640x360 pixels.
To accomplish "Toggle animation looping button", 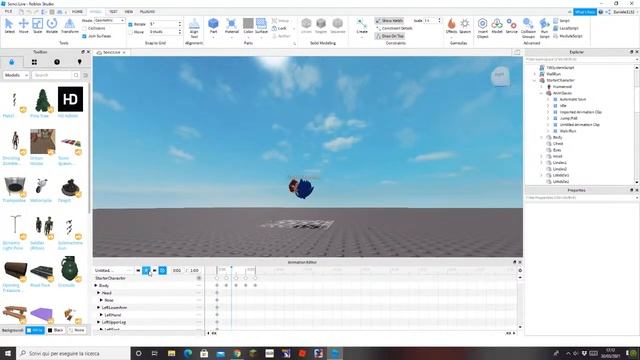I will (162, 270).
